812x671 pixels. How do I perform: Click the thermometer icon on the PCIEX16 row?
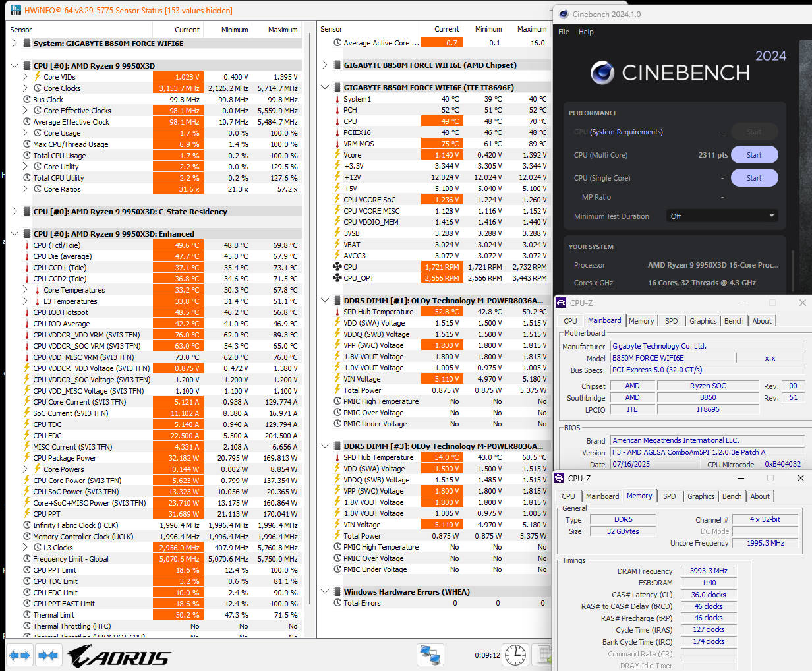pos(337,132)
